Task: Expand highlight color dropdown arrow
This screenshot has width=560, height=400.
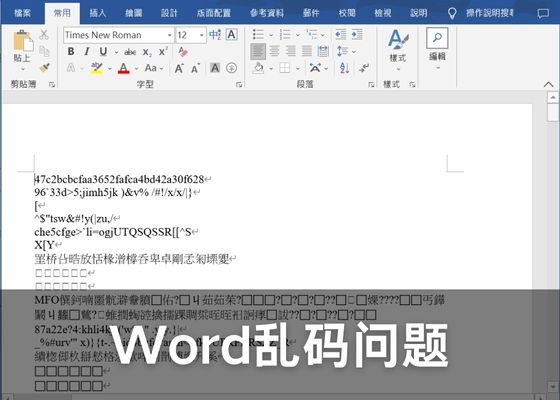Action: [x=110, y=68]
